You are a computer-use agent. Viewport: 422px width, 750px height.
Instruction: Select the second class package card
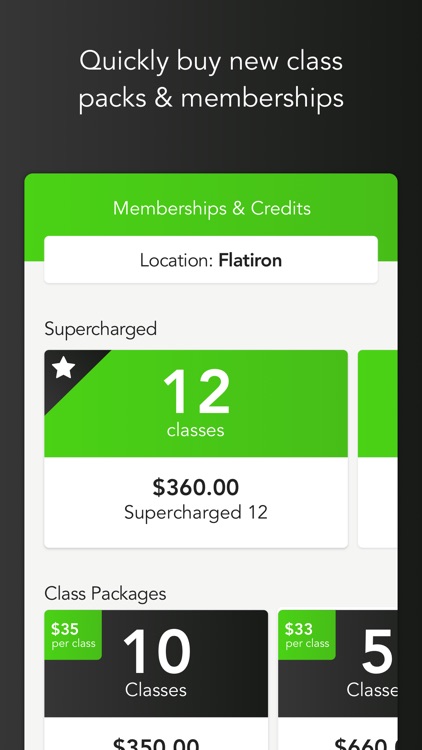(338, 680)
